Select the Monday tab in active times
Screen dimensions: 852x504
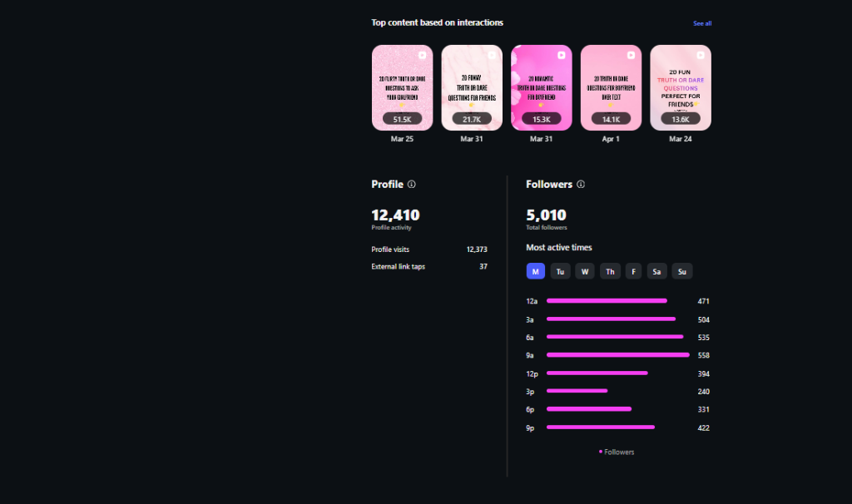pos(535,271)
